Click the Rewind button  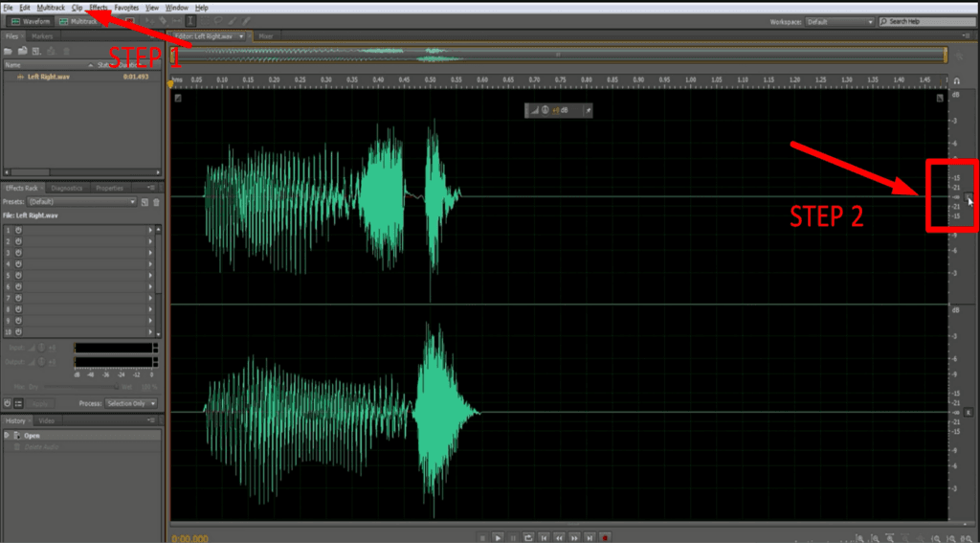(x=559, y=537)
